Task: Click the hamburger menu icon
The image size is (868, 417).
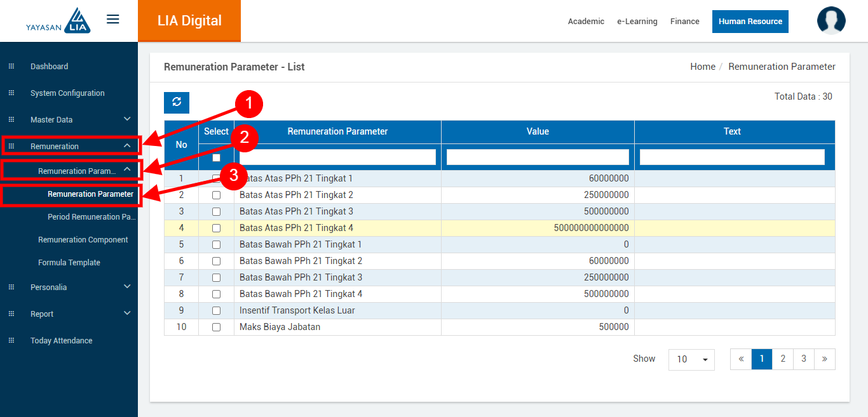Action: (x=113, y=19)
